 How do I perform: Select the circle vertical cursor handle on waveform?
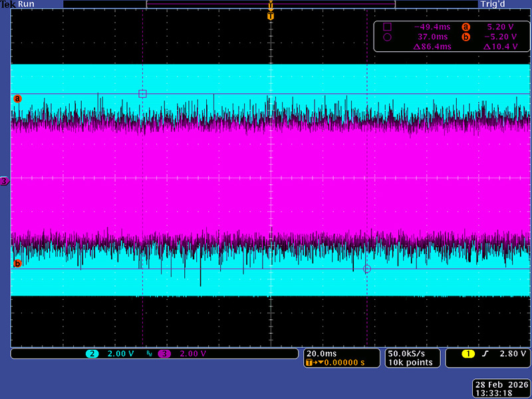tap(367, 269)
